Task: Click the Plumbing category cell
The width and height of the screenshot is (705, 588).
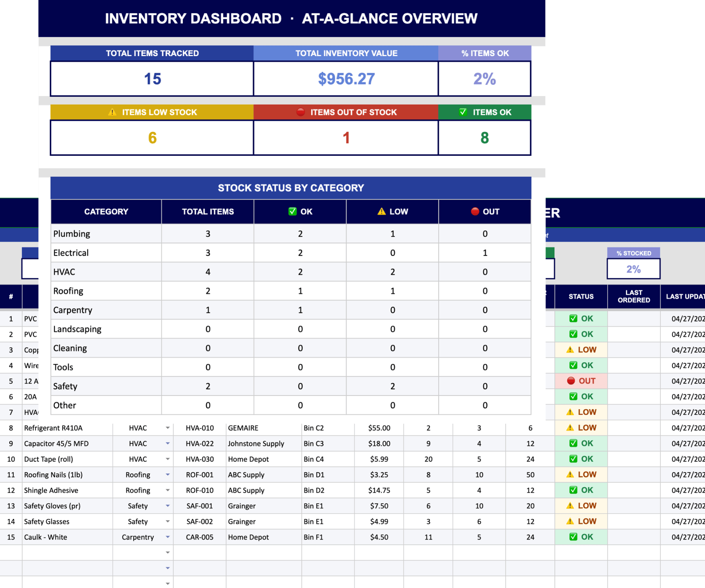Action: point(106,233)
